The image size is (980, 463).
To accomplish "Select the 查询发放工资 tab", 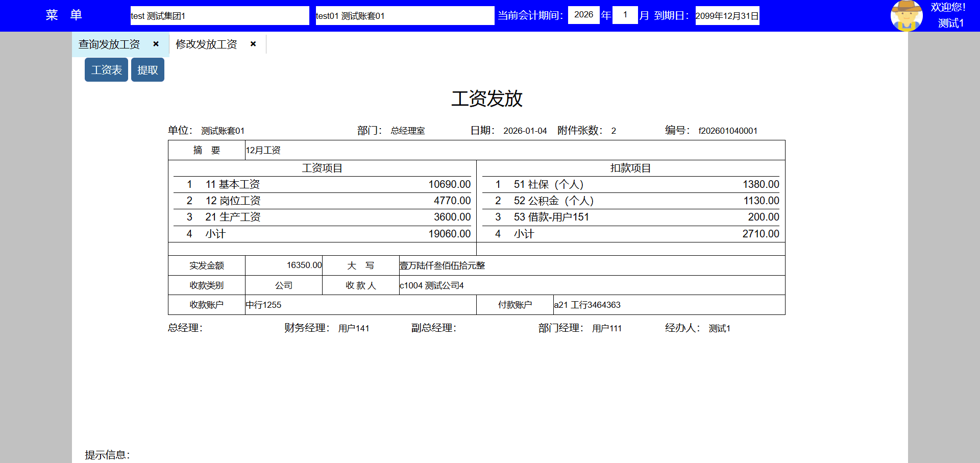I will (x=109, y=44).
